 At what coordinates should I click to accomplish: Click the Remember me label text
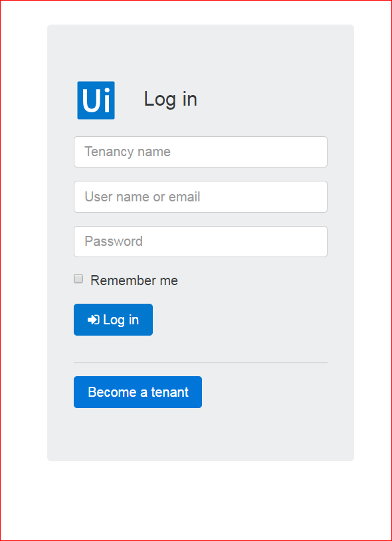coord(134,280)
